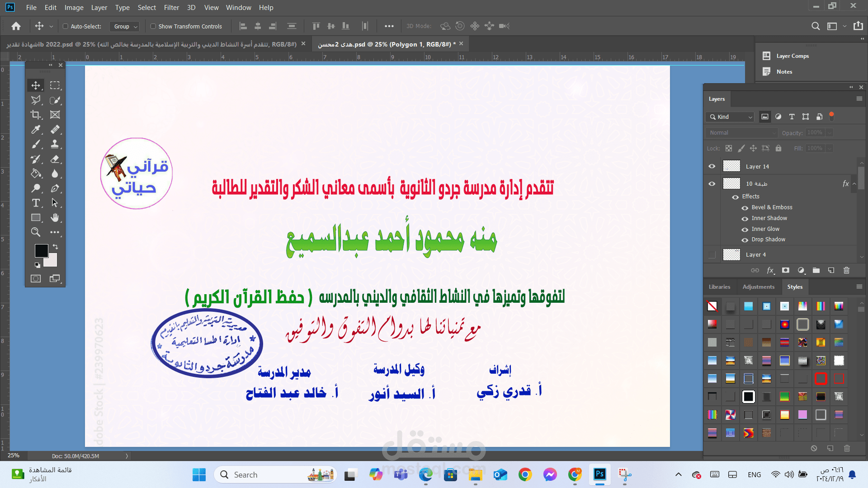The height and width of the screenshot is (488, 868).
Task: Switch to the Adjustments tab
Action: (758, 286)
